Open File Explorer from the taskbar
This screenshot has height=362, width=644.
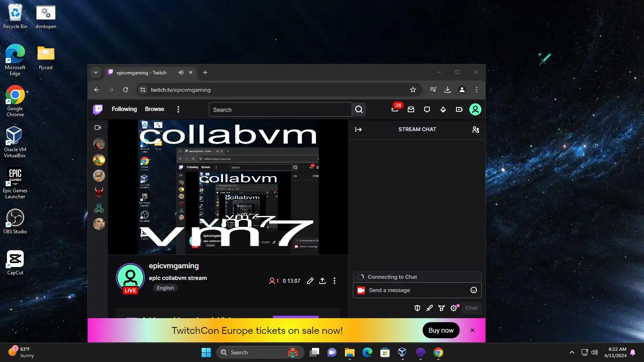coord(350,352)
